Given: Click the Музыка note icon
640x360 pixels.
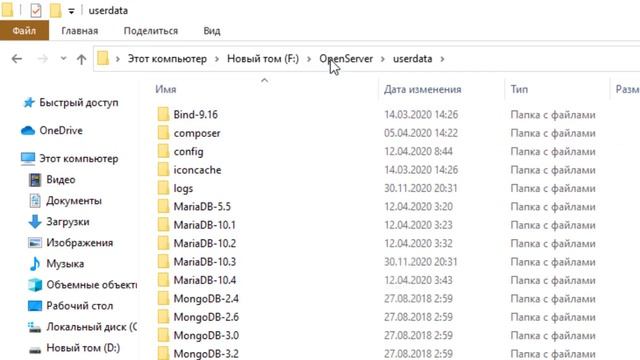Looking at the screenshot, I should coord(35,264).
